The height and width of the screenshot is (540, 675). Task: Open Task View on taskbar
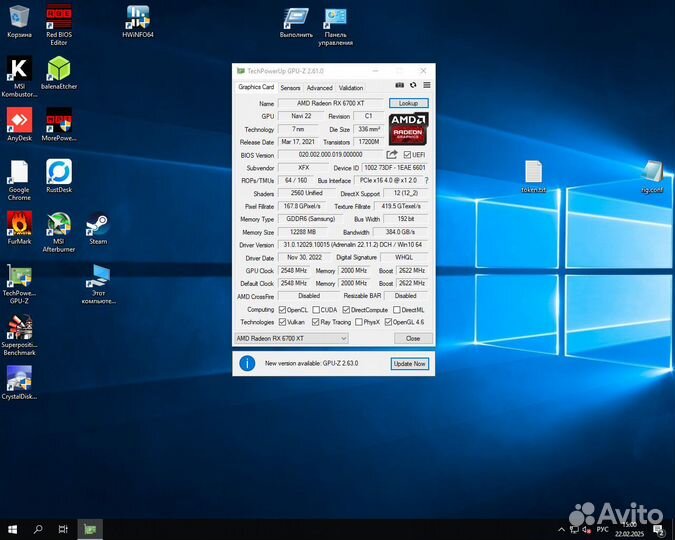pyautogui.click(x=63, y=529)
